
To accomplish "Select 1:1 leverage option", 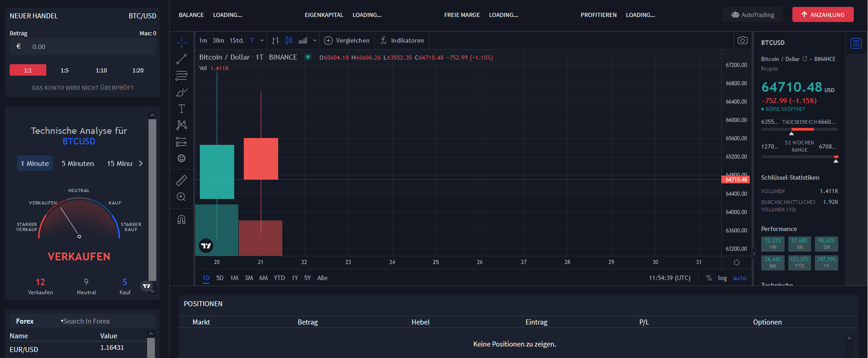I will (x=28, y=70).
